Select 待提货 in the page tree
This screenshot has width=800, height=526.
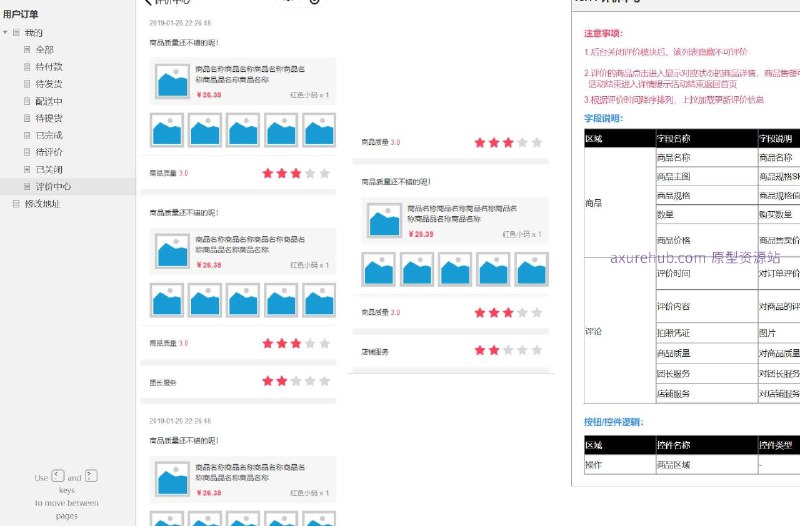49,118
